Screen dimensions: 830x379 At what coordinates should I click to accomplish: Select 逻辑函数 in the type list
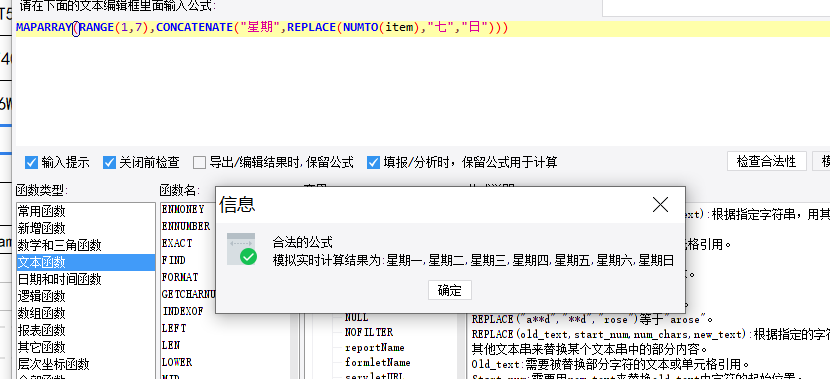tap(85, 296)
